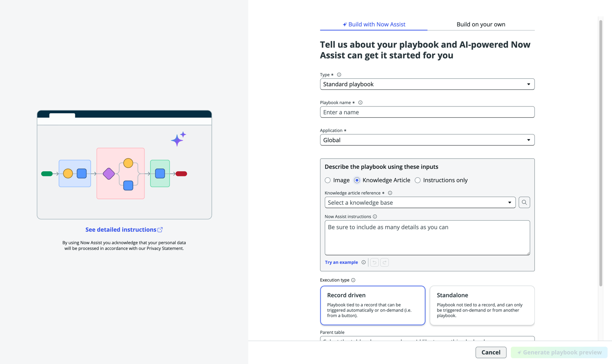Click the info icon next to Try an example

coord(364,262)
